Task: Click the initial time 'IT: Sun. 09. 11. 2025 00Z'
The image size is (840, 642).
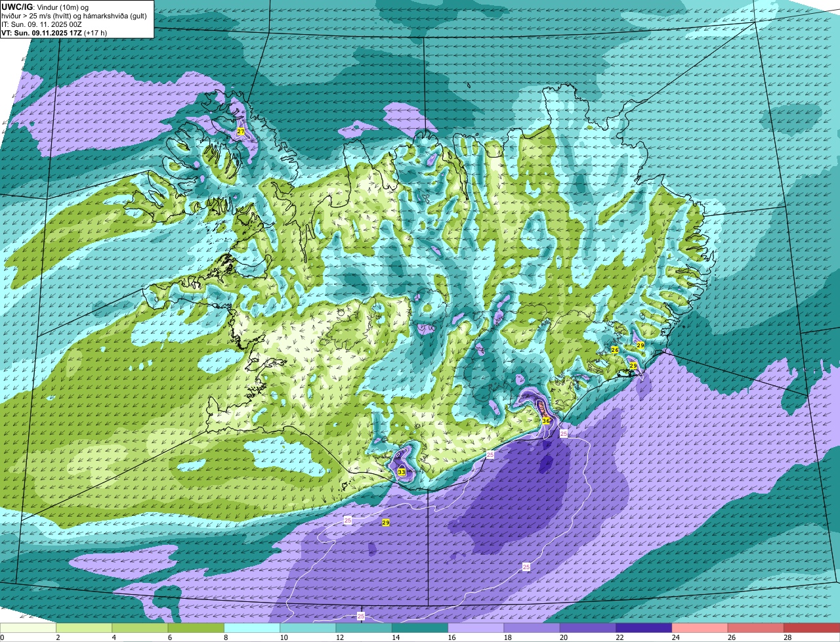Action: point(42,24)
